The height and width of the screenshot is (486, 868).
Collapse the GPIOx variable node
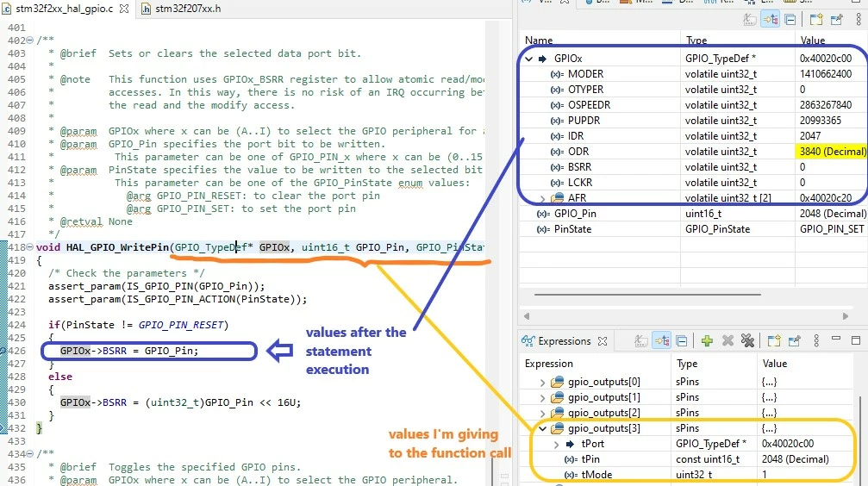click(x=528, y=59)
